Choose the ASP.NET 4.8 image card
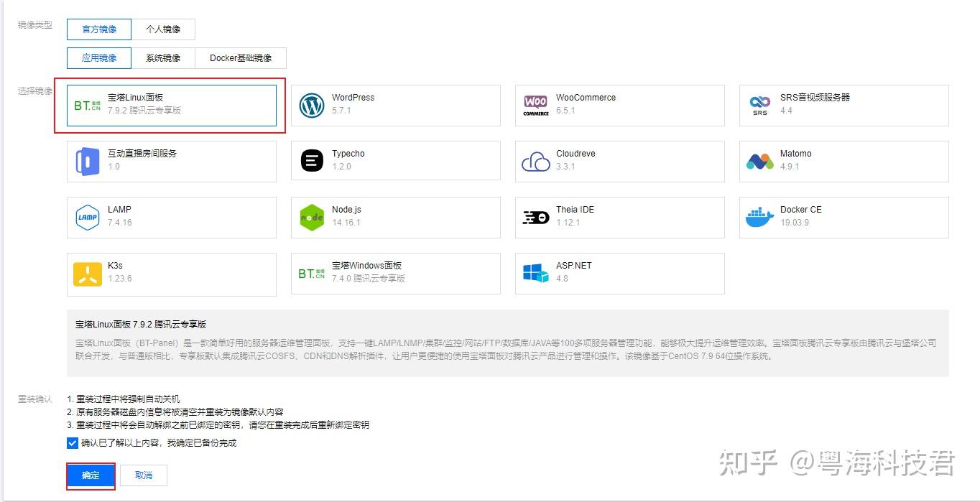The width and height of the screenshot is (980, 502). [x=620, y=274]
